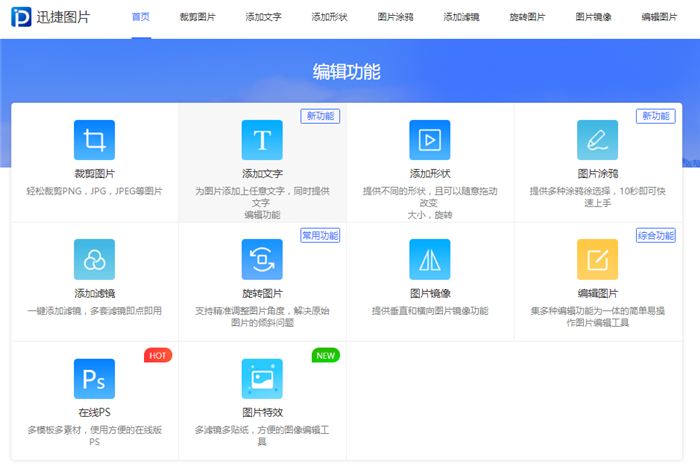
Task: Open the 图片涂鸦 card title
Action: pyautogui.click(x=597, y=174)
